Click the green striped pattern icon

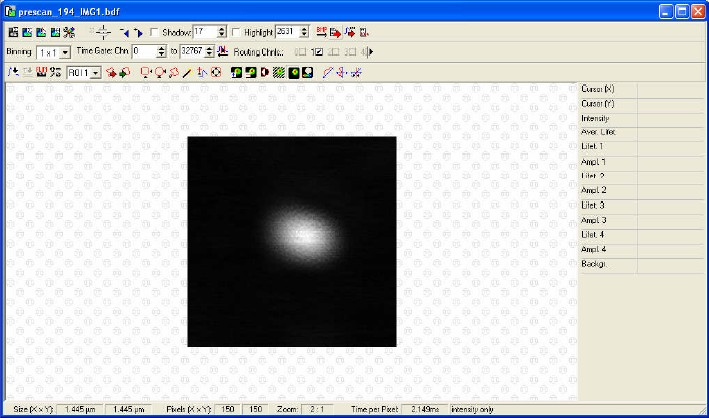(x=279, y=72)
